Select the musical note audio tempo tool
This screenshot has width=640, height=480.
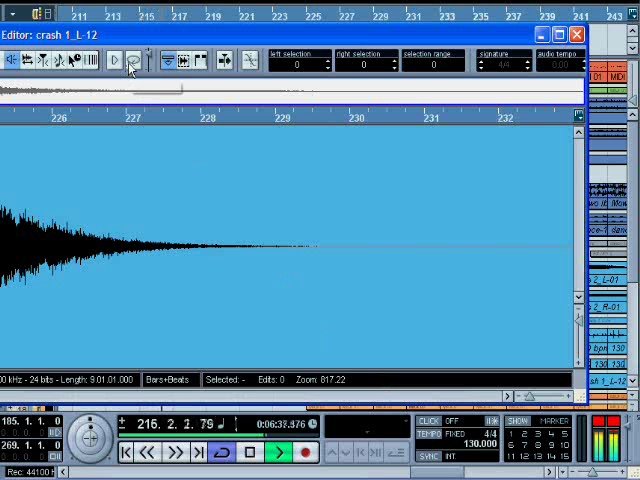click(x=59, y=60)
